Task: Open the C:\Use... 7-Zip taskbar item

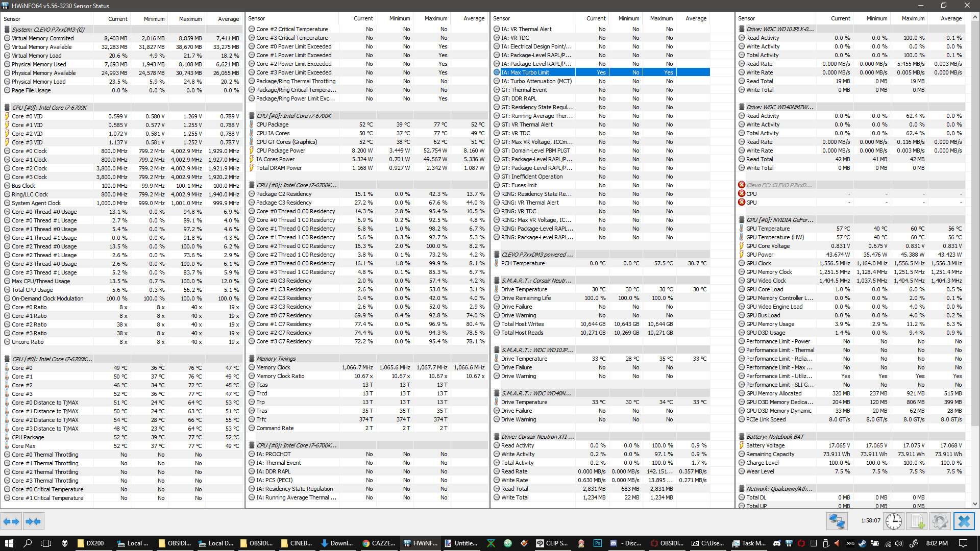Action: [708, 543]
